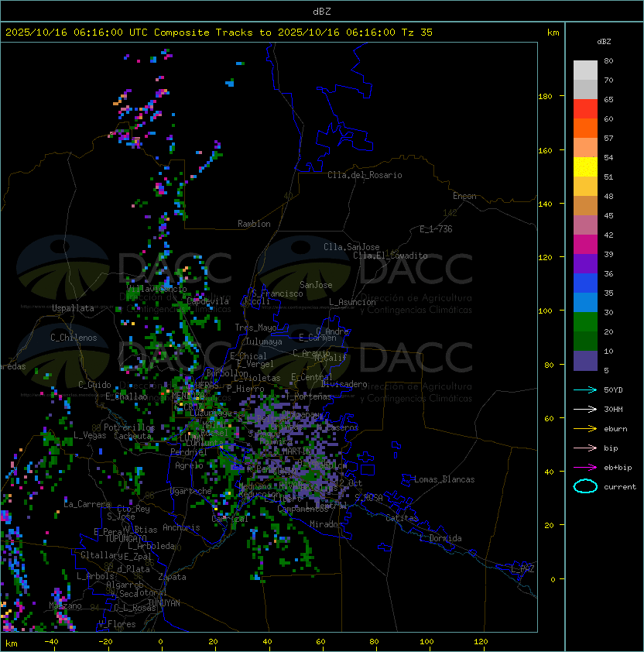Click the 'L_Vegas' map label
This screenshot has height=652, width=644.
coord(90,435)
